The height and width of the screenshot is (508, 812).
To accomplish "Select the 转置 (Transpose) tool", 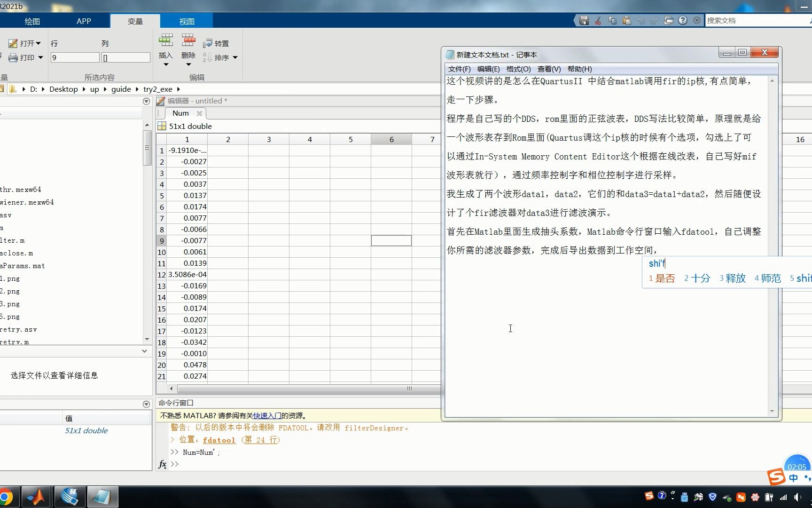I will (x=217, y=43).
